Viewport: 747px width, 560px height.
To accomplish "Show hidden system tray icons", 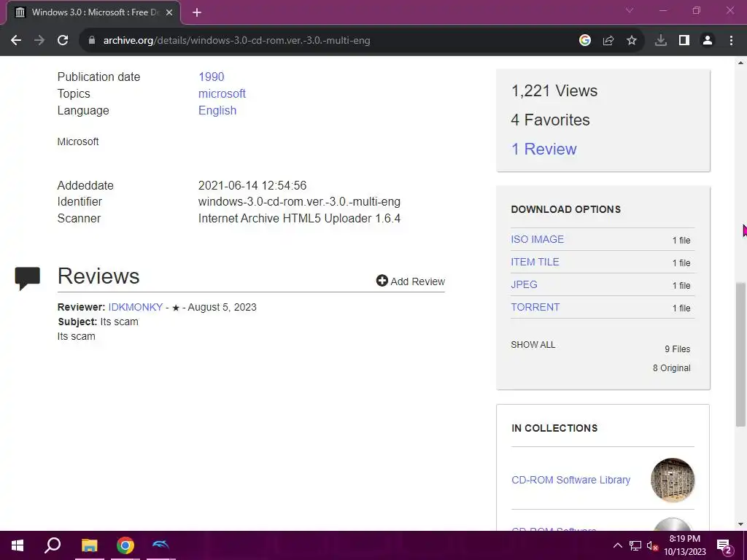I will coord(617,545).
